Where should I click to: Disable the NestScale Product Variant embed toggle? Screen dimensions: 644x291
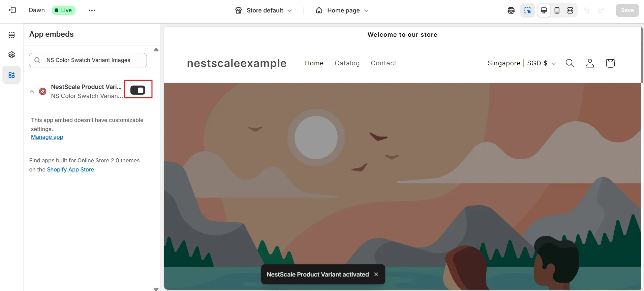point(138,90)
